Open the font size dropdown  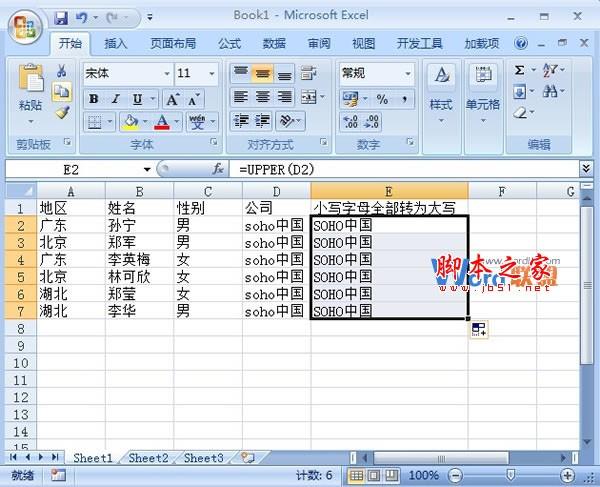(213, 74)
